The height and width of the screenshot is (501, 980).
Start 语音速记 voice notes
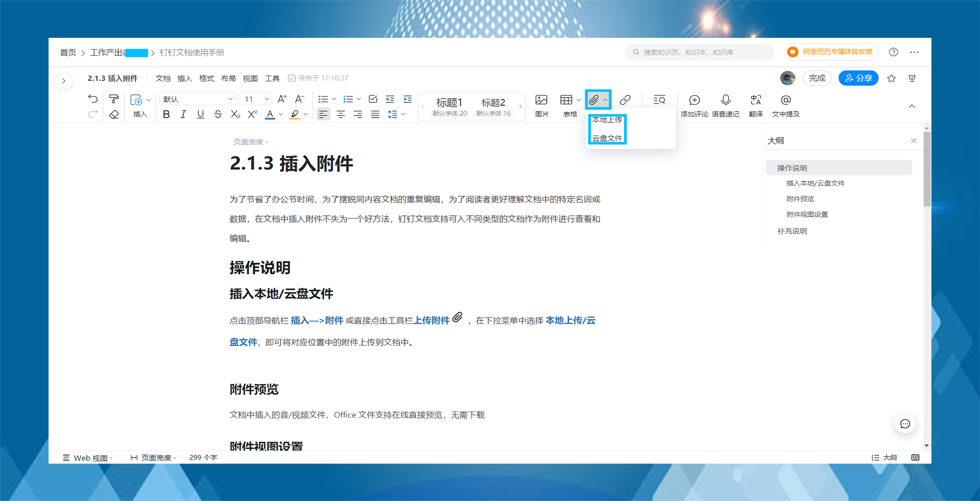coord(725,105)
